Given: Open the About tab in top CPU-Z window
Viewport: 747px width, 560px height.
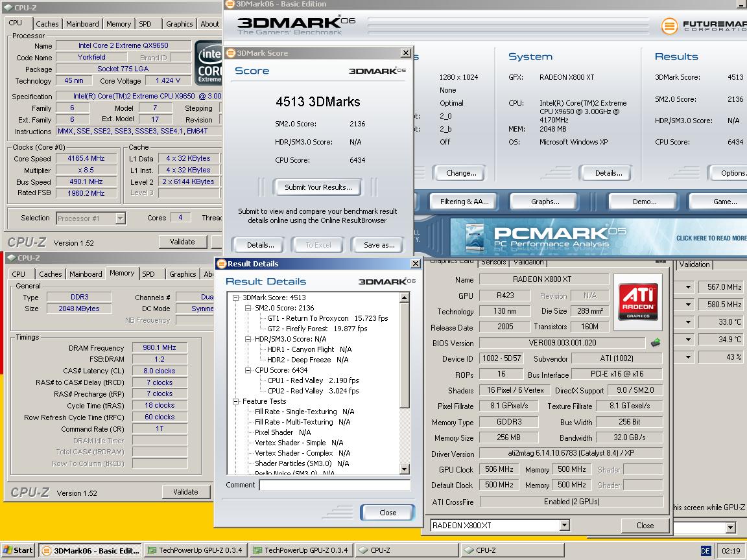Looking at the screenshot, I should pos(209,24).
